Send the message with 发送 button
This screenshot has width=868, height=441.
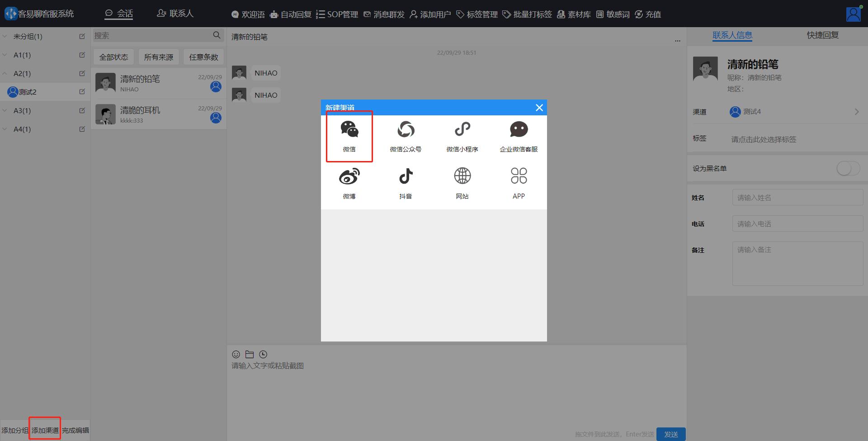click(x=671, y=434)
